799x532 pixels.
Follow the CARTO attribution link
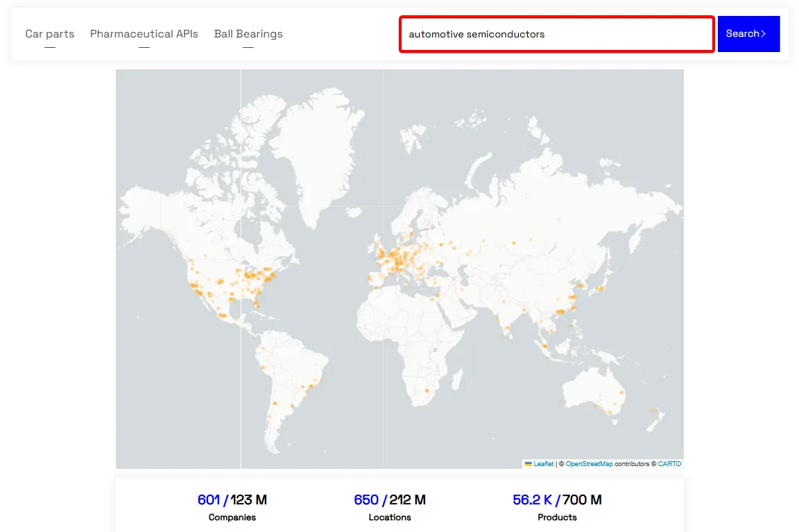pos(669,464)
